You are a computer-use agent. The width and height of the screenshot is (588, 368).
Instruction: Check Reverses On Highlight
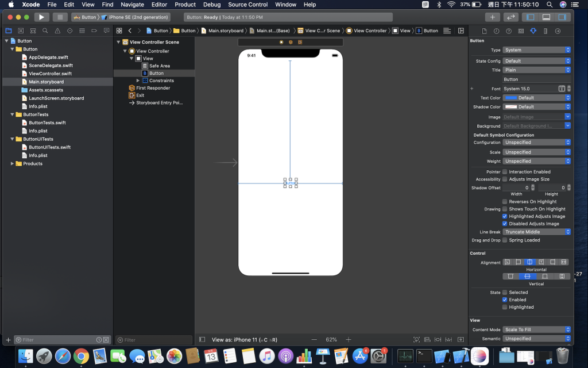click(505, 202)
